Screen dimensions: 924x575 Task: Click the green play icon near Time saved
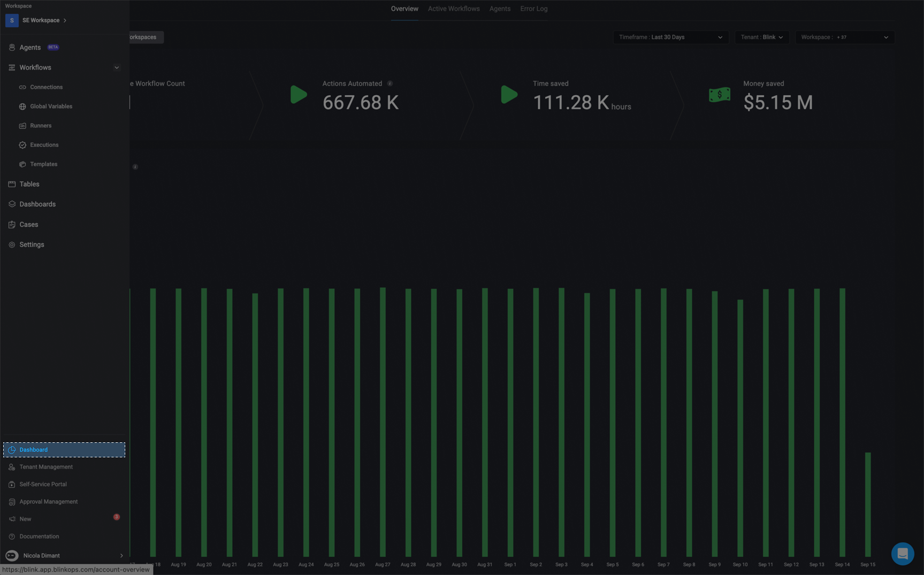click(509, 95)
